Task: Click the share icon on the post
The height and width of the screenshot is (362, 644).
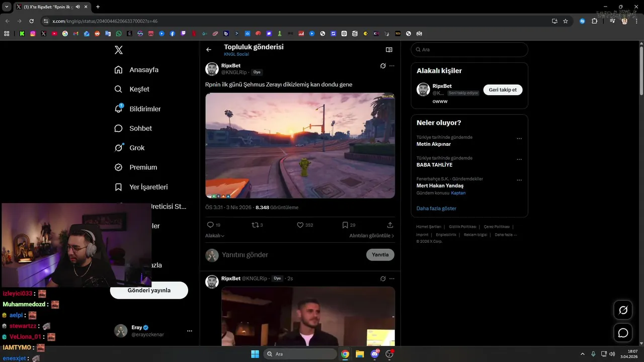Action: pyautogui.click(x=390, y=225)
